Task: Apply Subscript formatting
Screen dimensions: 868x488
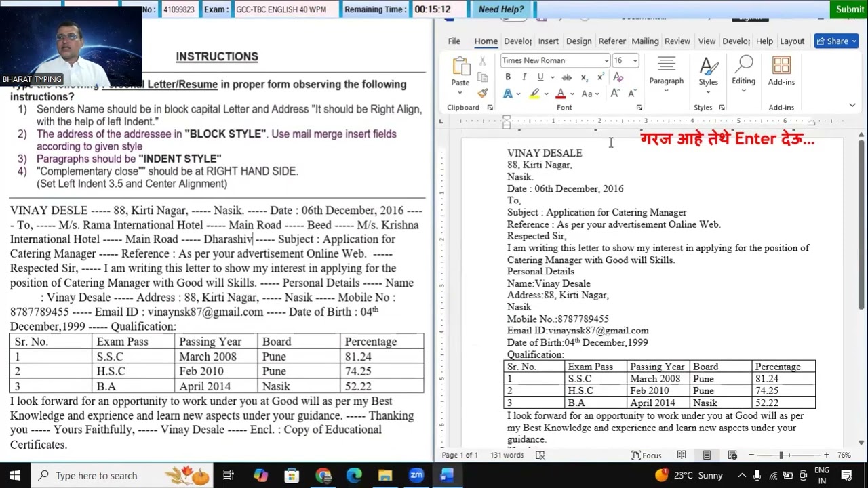Action: click(584, 77)
